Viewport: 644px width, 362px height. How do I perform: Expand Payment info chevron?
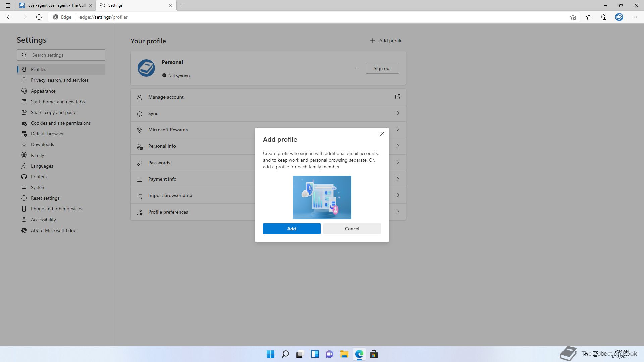[x=398, y=179]
